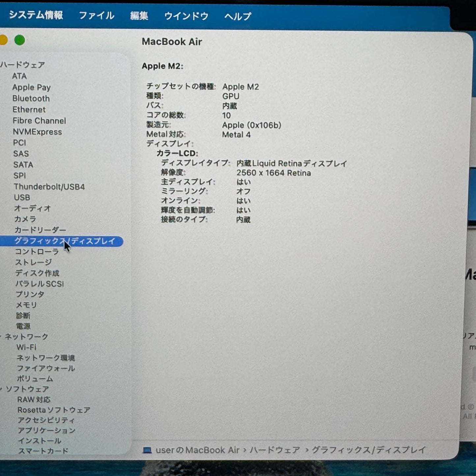Select Ethernet in the sidebar
Viewport: 476px width, 476px height.
tap(29, 110)
